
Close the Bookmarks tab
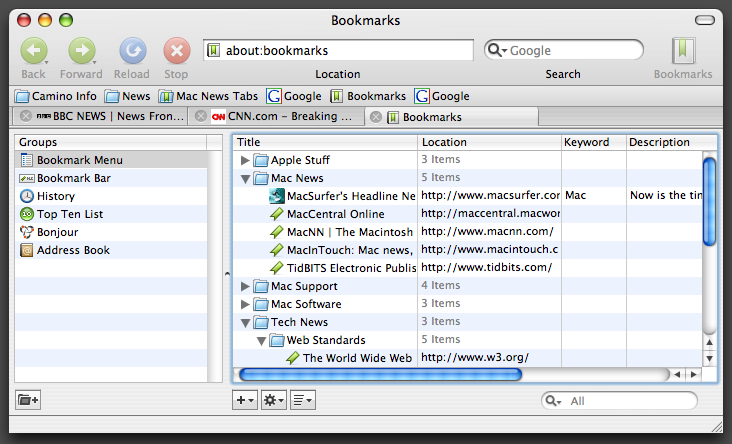[x=376, y=117]
